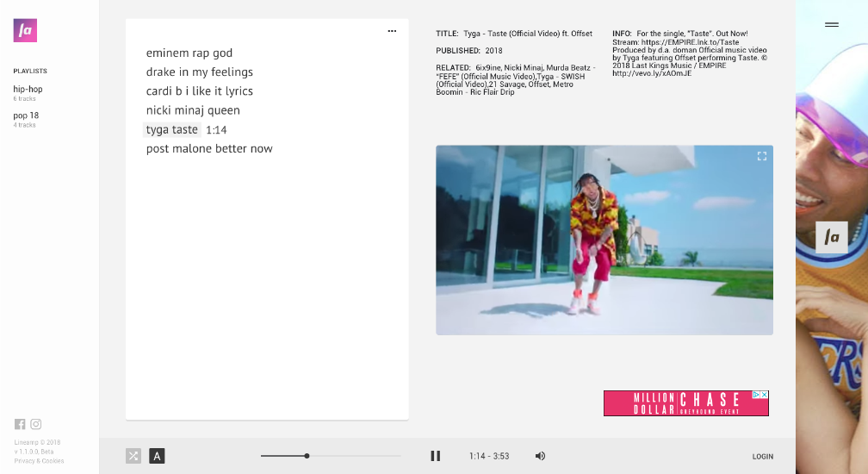Viewport: 868px width, 474px height.
Task: Open the playlist three-dot menu
Action: 392,31
